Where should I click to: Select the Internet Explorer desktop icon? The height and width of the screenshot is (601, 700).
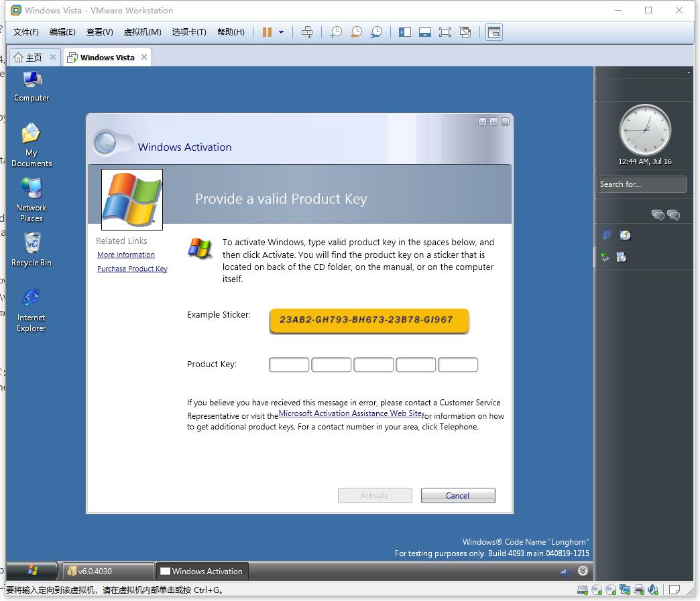(x=32, y=310)
